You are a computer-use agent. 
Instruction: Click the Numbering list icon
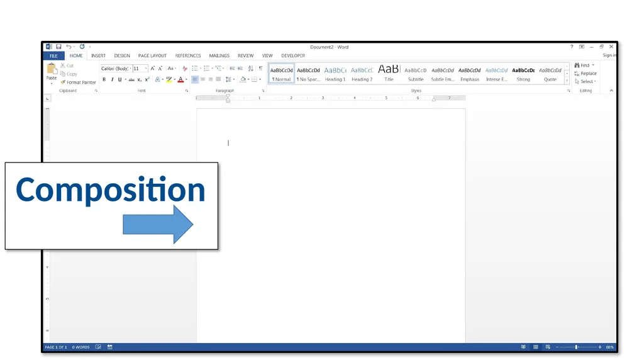[206, 69]
